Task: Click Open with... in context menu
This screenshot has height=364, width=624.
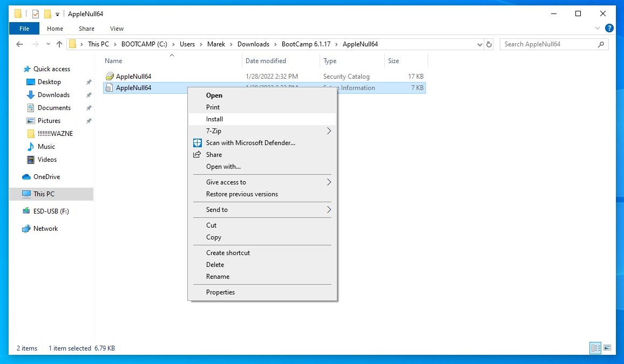Action: pyautogui.click(x=262, y=167)
